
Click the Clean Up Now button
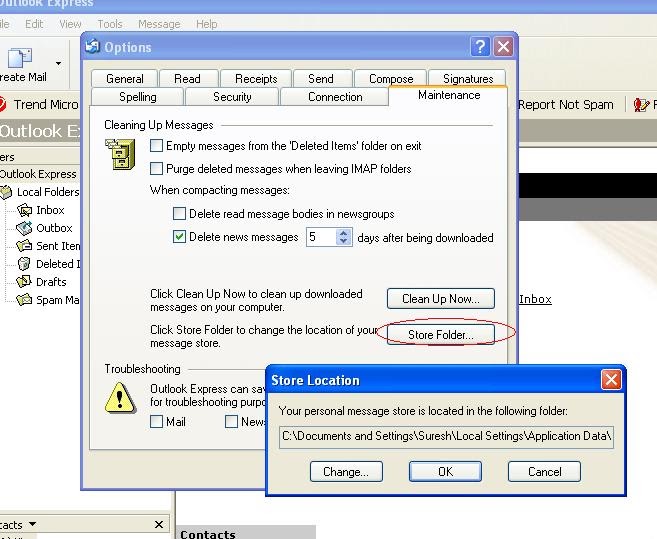[441, 299]
